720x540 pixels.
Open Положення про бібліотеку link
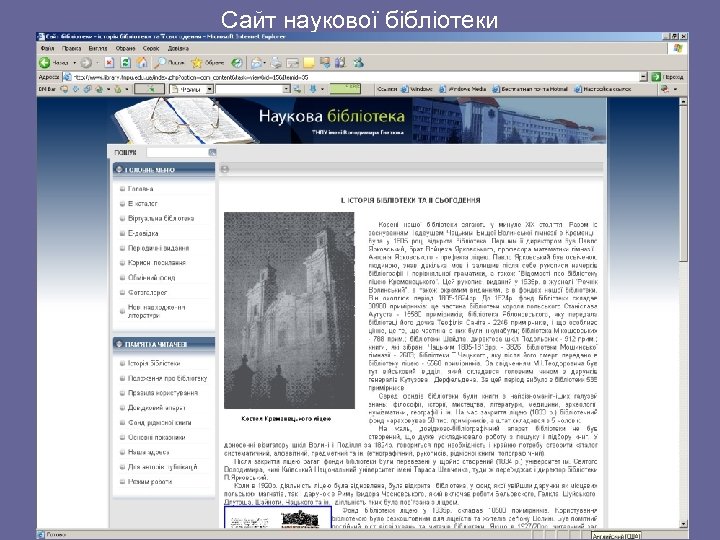167,378
